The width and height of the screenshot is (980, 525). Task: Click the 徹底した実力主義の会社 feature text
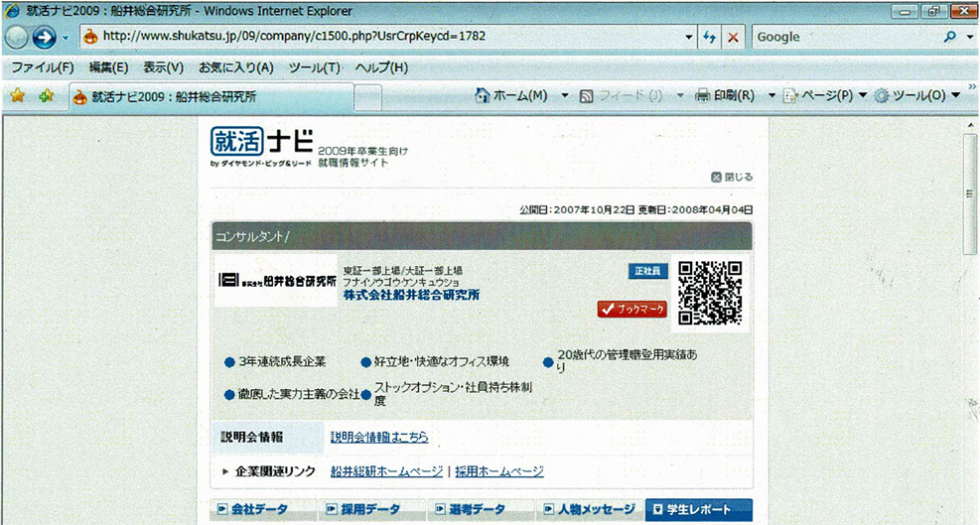[299, 394]
